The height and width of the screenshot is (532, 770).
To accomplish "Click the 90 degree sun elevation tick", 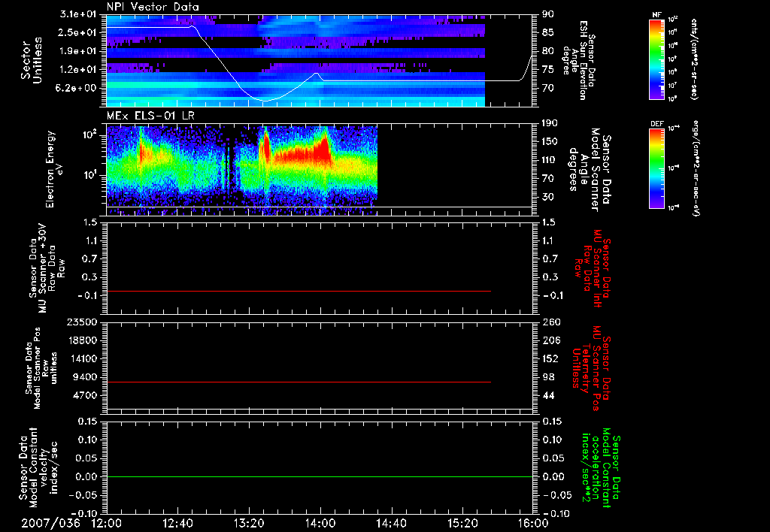I will tap(548, 14).
